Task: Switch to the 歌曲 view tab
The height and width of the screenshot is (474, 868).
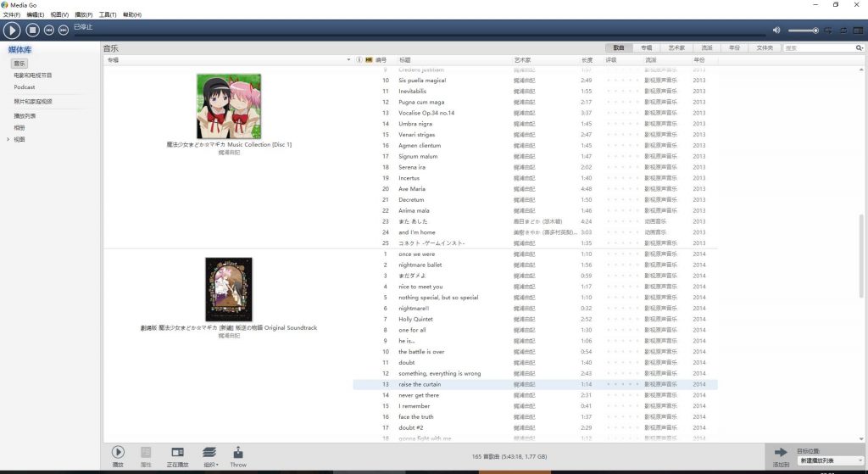Action: 618,48
